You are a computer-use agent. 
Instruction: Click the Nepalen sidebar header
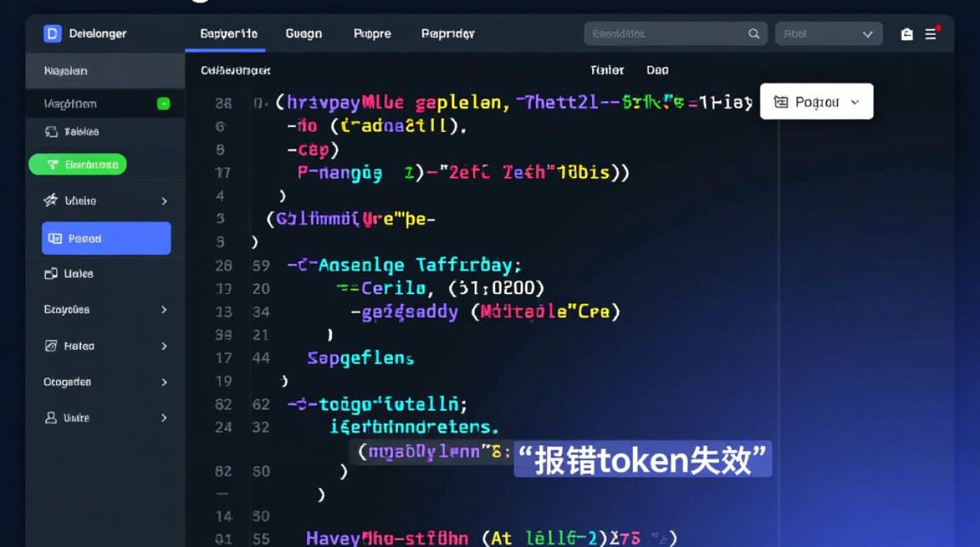coord(105,71)
